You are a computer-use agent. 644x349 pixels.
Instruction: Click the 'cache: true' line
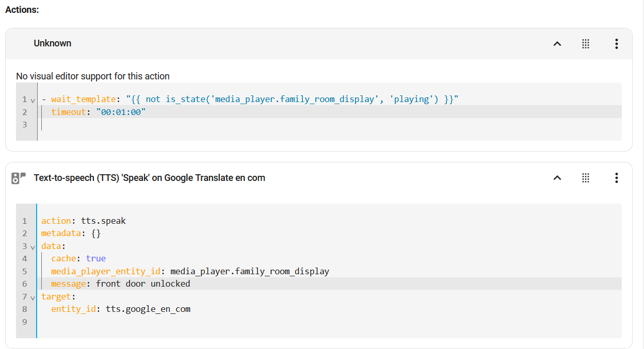click(78, 259)
